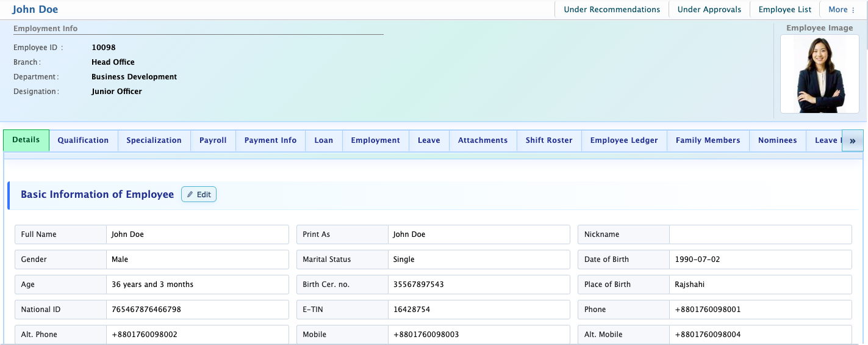Image resolution: width=868 pixels, height=345 pixels.
Task: Open the Employee List
Action: [x=785, y=9]
